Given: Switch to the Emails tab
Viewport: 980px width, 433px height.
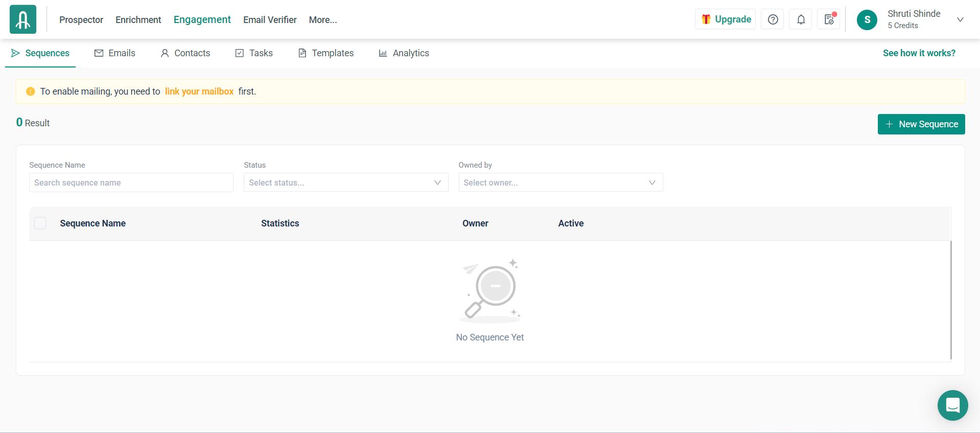Looking at the screenshot, I should 115,53.
